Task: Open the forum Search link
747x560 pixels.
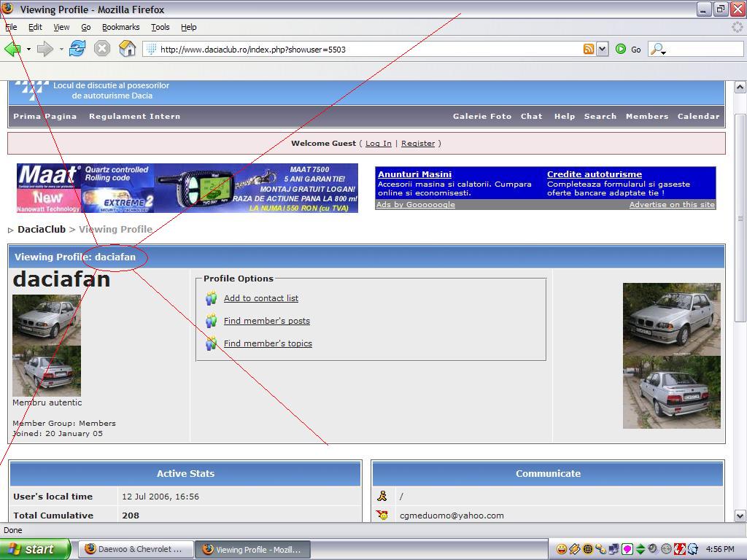Action: (x=600, y=116)
